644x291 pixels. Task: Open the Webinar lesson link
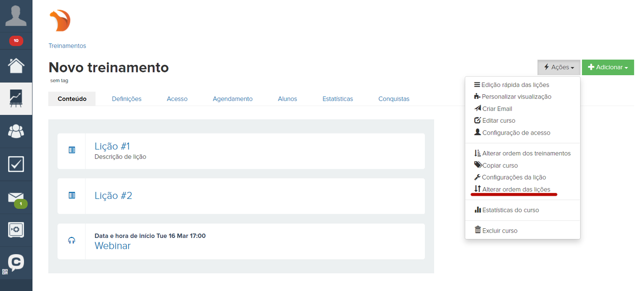(x=112, y=246)
